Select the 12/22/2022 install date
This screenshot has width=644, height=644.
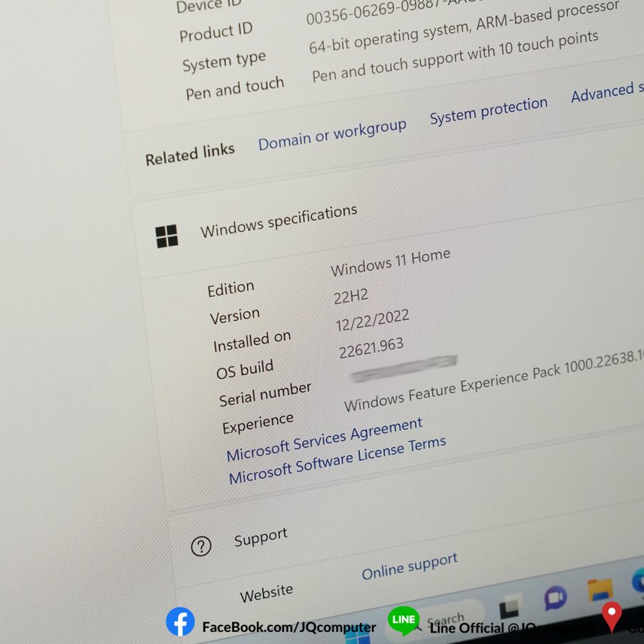click(372, 320)
